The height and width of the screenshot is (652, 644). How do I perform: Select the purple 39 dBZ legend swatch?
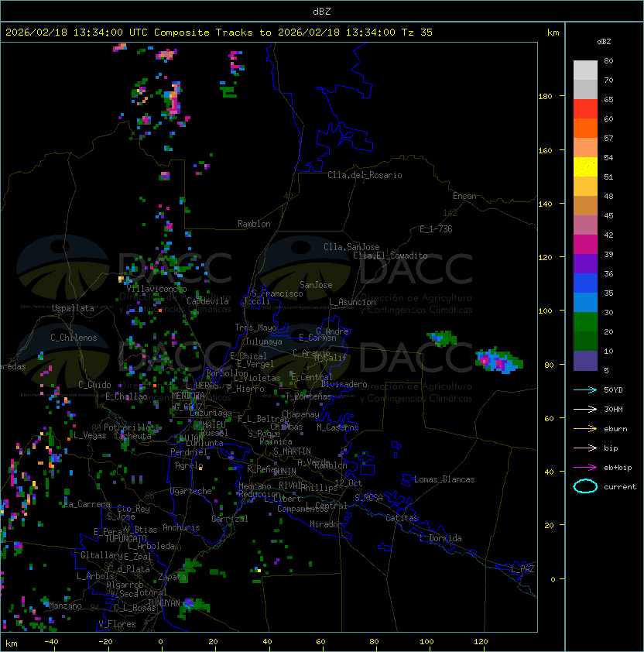tap(585, 263)
